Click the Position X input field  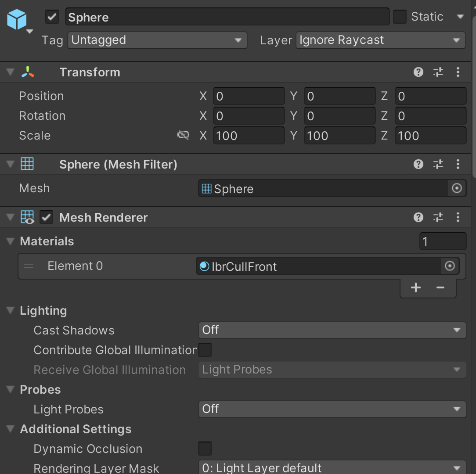(x=249, y=96)
